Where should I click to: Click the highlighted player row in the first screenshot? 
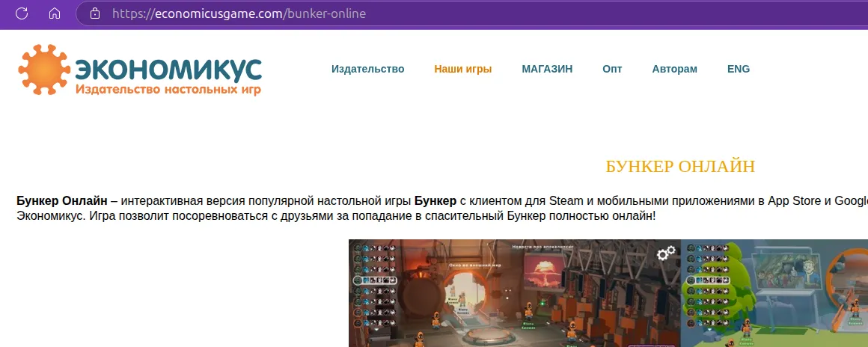[x=376, y=280]
